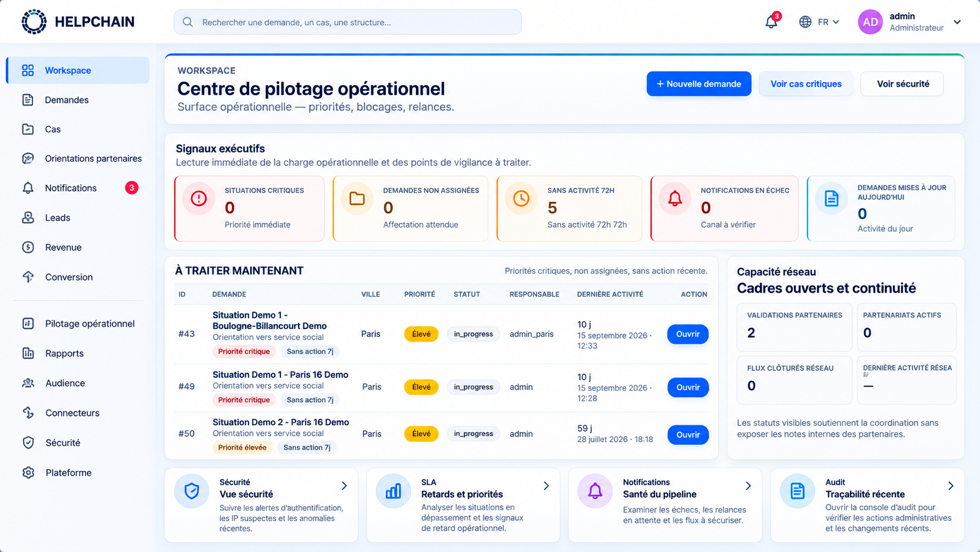This screenshot has width=980, height=552.
Task: Focus the Rechercher une demande search field
Action: [347, 22]
